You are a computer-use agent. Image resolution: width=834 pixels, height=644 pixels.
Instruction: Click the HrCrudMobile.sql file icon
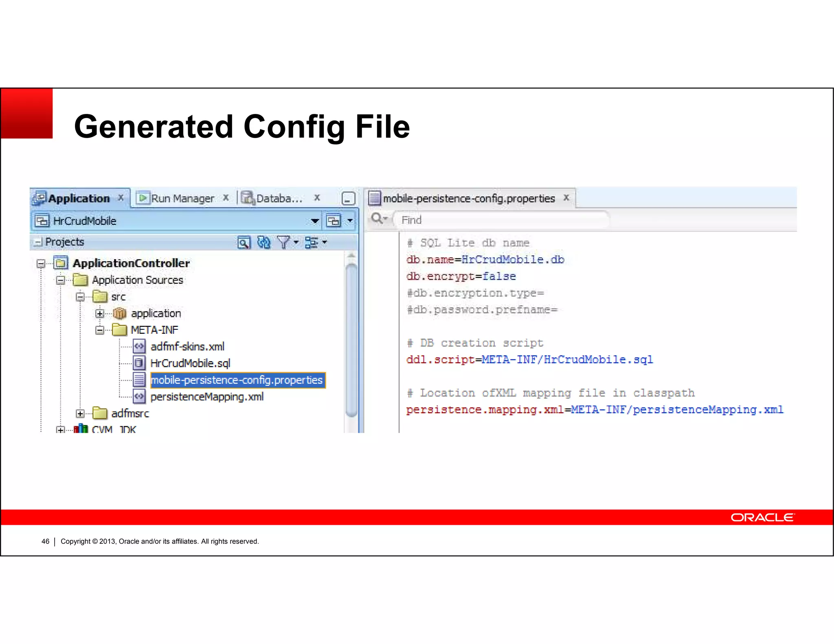(x=139, y=363)
